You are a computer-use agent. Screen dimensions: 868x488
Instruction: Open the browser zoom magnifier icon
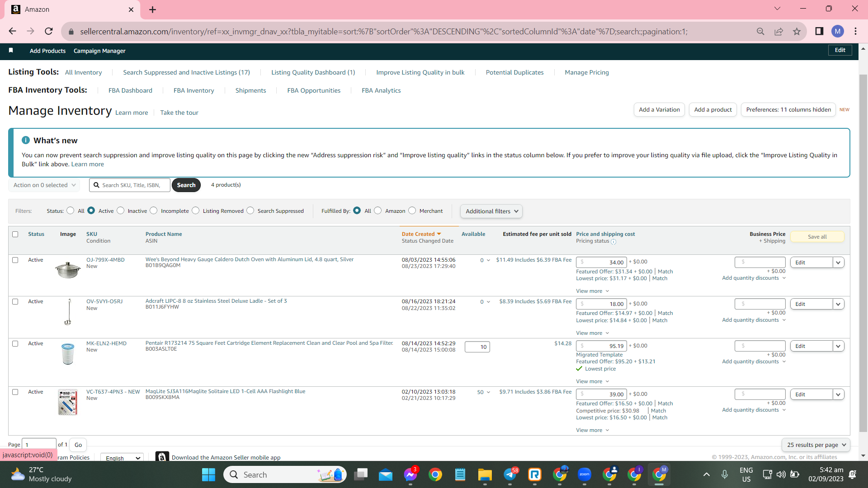coord(760,31)
